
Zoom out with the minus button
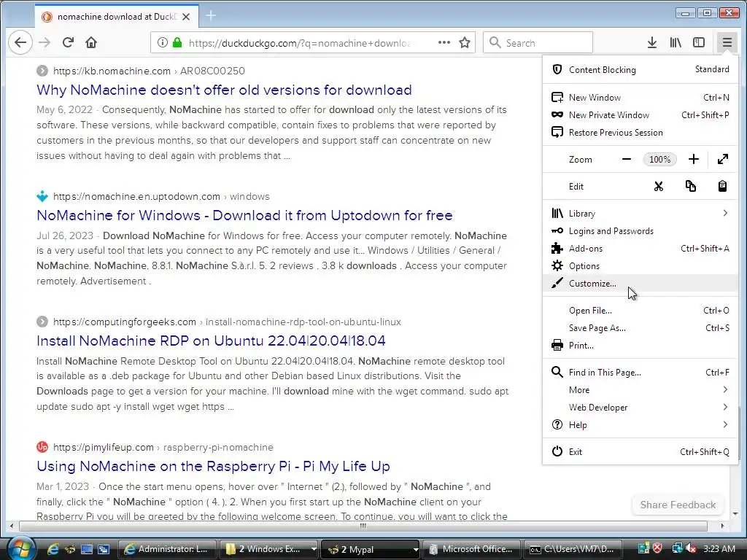[x=627, y=159]
